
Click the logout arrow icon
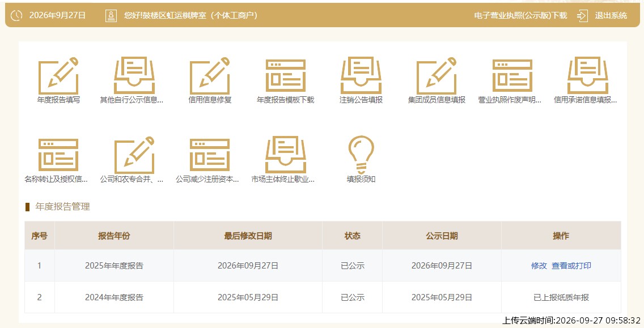point(582,16)
